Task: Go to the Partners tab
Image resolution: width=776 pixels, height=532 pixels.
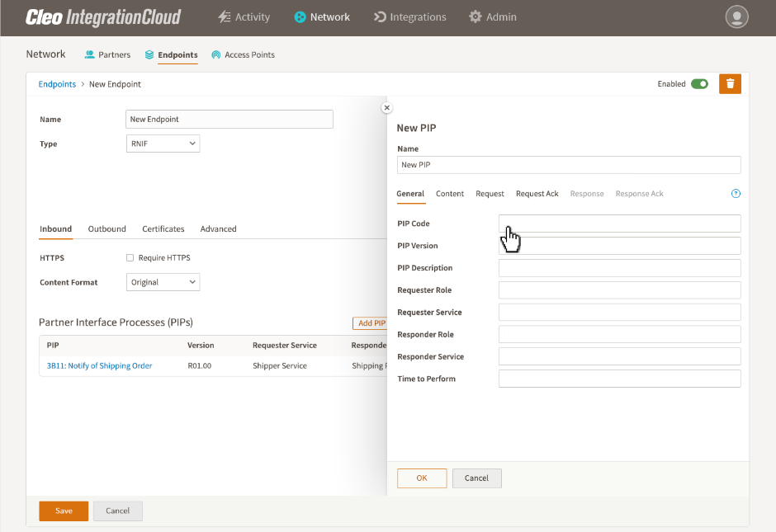Action: (107, 54)
